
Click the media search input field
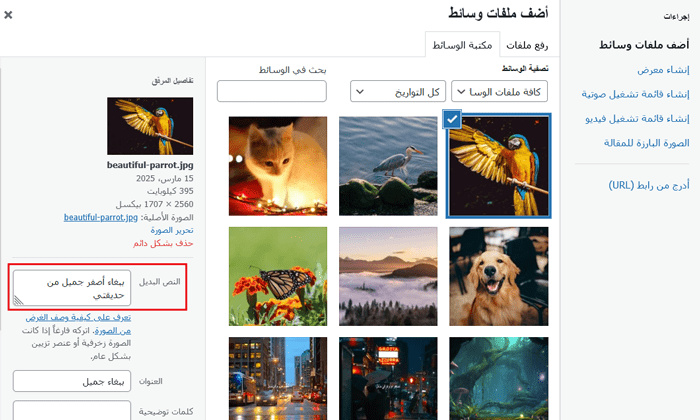pyautogui.click(x=272, y=91)
